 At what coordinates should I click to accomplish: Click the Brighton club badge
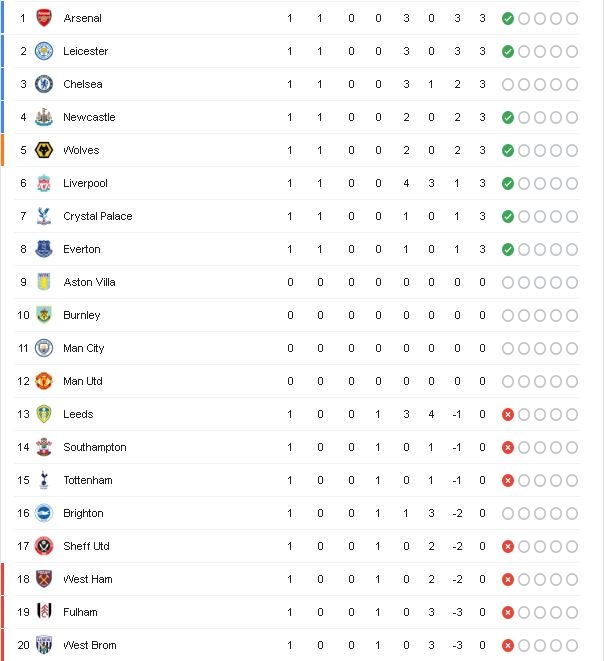click(x=44, y=513)
